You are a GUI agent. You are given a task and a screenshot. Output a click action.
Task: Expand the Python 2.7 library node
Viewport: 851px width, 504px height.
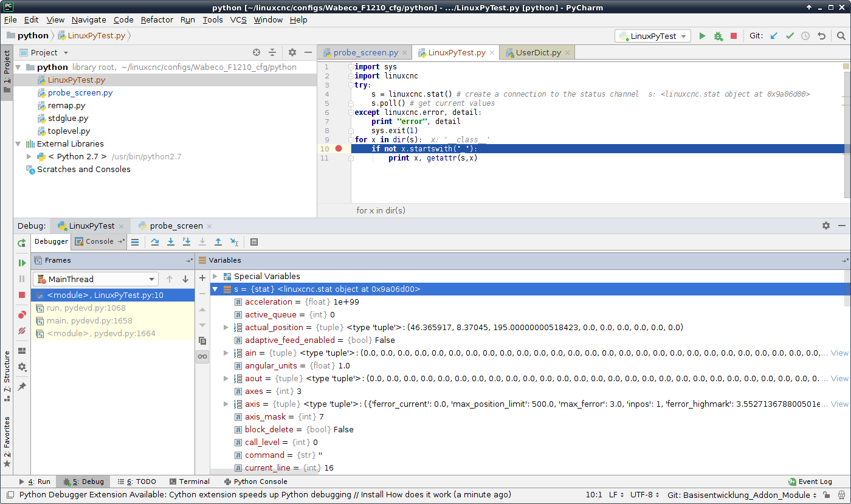tap(29, 157)
